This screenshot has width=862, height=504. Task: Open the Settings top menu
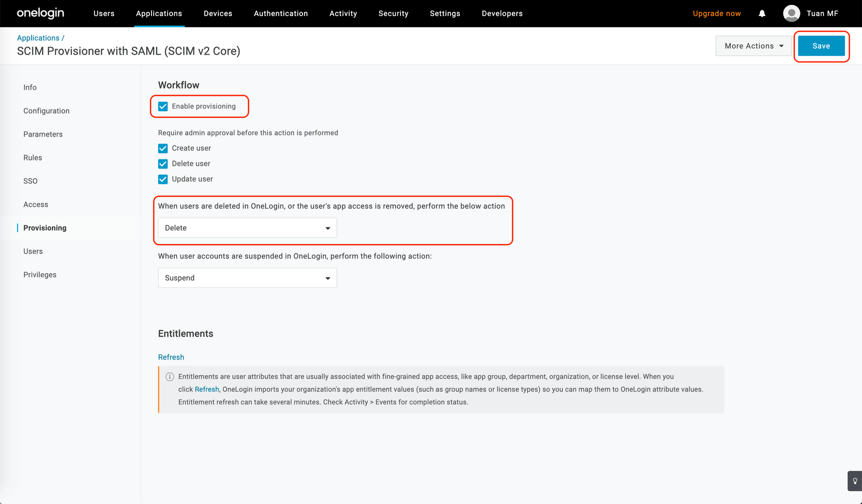pyautogui.click(x=445, y=13)
